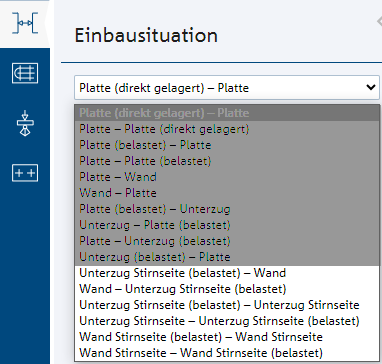Select Unterzug Stirnseite (belastet) – Wand

pos(227,273)
